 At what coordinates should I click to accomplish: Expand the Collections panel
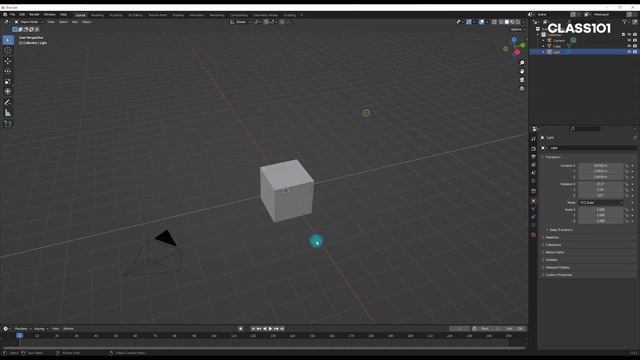click(553, 245)
